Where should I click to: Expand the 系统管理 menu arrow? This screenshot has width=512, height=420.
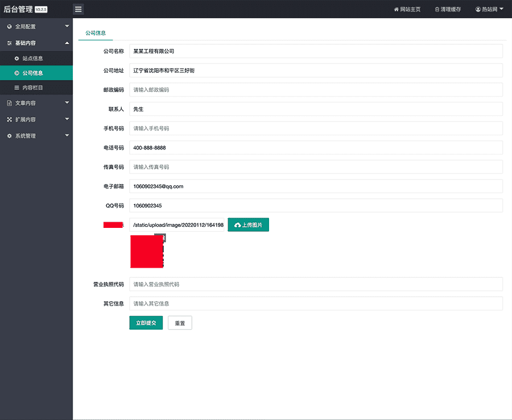click(x=67, y=135)
